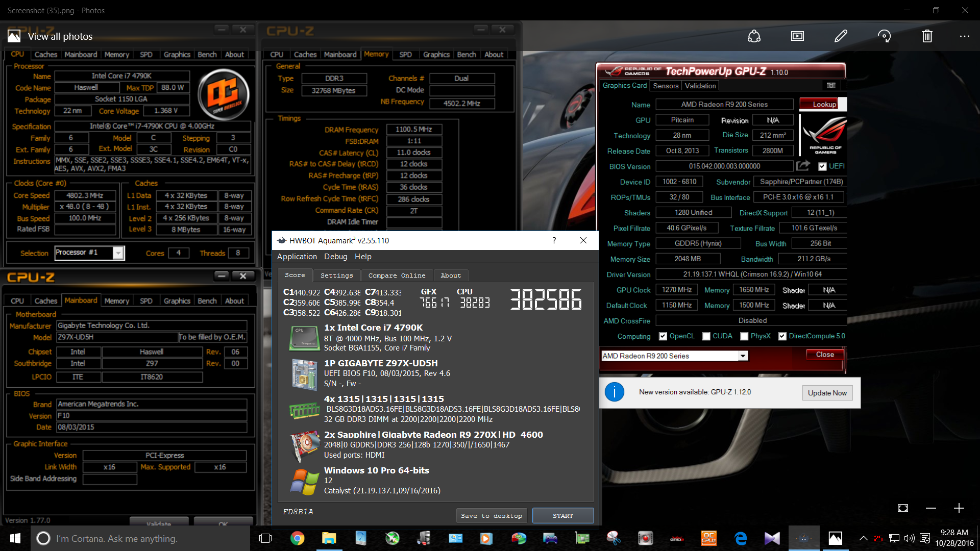Zoom in with the plus icon
The height and width of the screenshot is (551, 980).
(x=959, y=508)
